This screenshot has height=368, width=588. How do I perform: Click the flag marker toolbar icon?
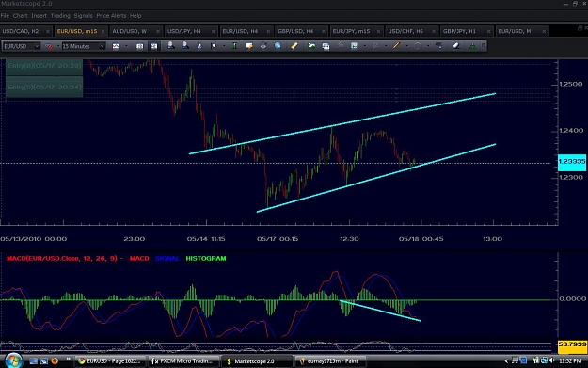tap(214, 46)
